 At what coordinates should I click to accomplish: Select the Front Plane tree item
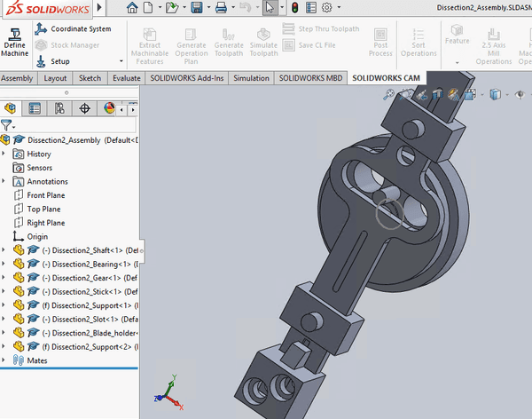[x=47, y=195]
